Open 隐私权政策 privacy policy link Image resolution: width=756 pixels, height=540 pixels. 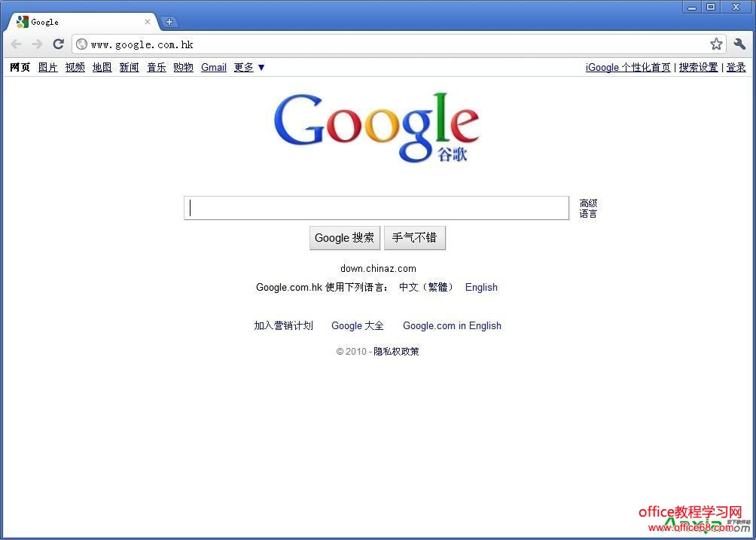coord(396,352)
